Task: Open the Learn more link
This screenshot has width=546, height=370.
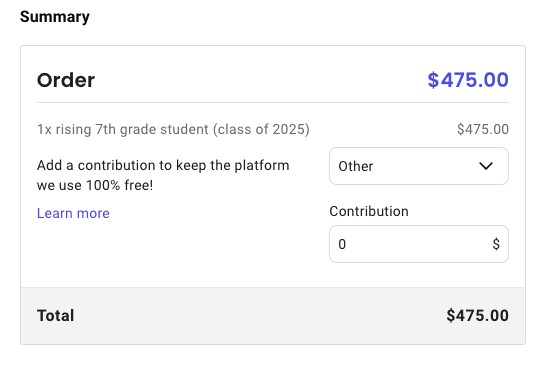Action: click(x=73, y=213)
